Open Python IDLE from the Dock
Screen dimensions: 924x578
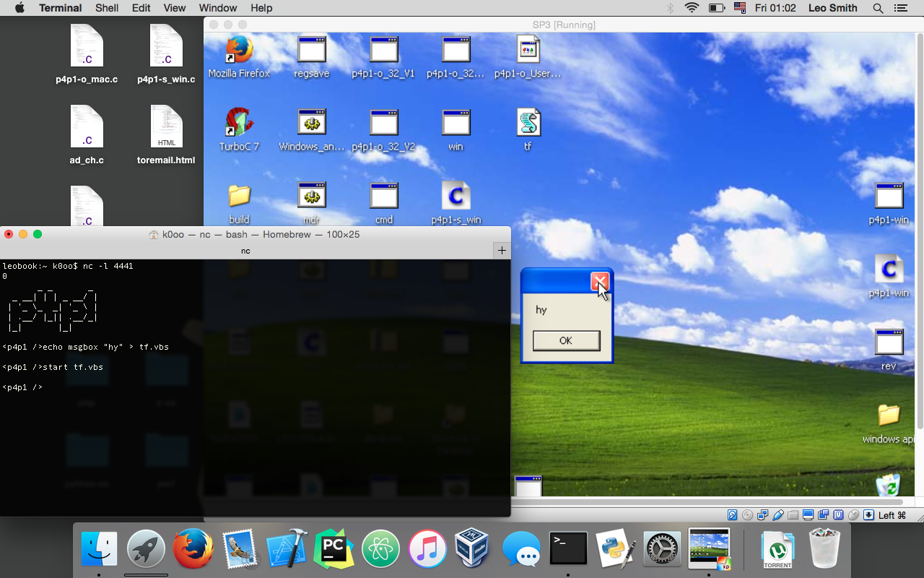[615, 550]
